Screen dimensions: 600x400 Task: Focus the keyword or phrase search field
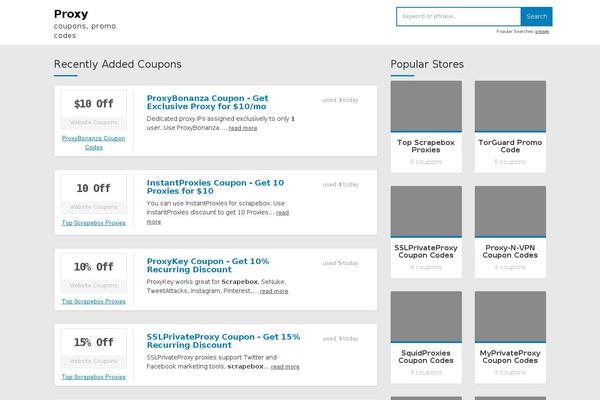click(x=458, y=16)
